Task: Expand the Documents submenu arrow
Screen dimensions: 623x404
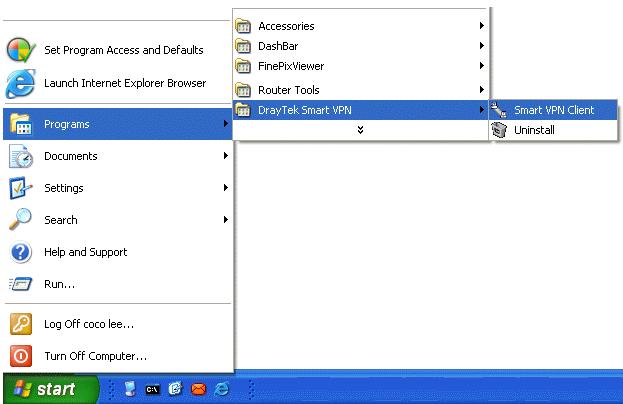Action: [226, 156]
